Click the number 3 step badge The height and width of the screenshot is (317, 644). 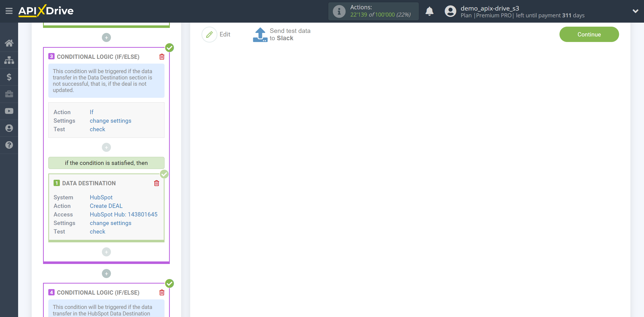pyautogui.click(x=51, y=56)
